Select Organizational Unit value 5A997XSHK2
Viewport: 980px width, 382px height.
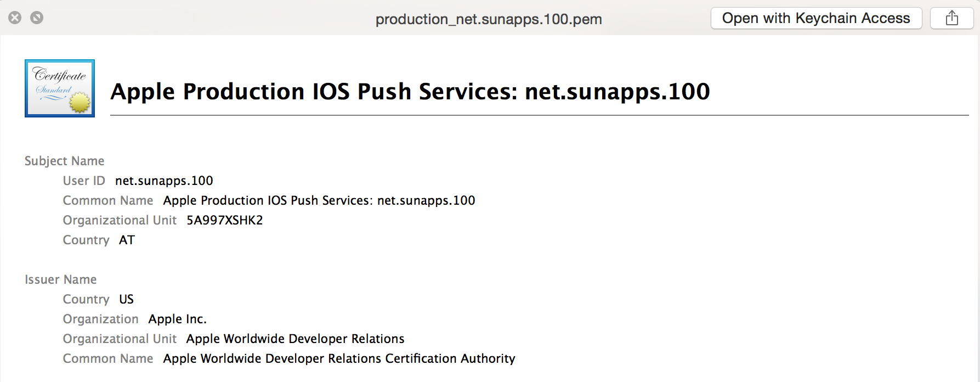(225, 220)
